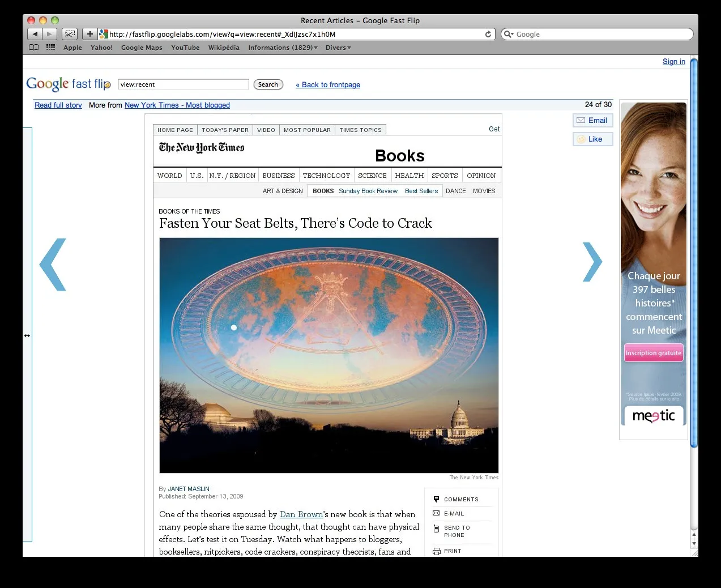Click the Like button
Screen dimensions: 721x588
pyautogui.click(x=593, y=139)
